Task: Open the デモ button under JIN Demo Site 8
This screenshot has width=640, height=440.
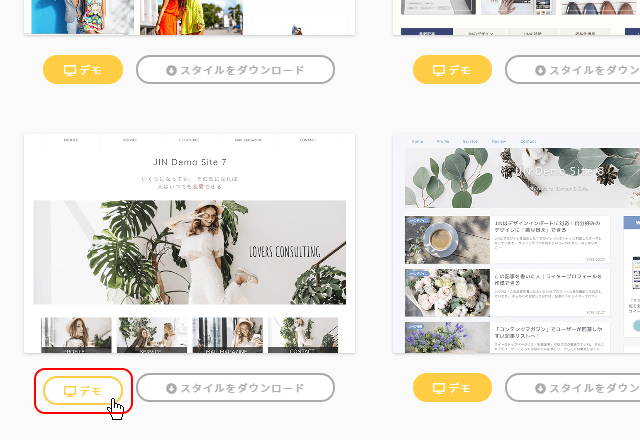Action: [452, 387]
